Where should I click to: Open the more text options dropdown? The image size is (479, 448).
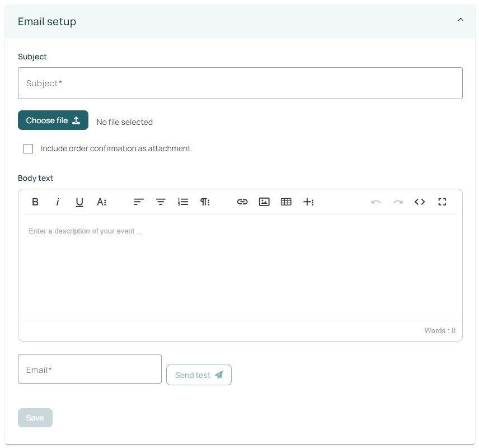tap(101, 202)
